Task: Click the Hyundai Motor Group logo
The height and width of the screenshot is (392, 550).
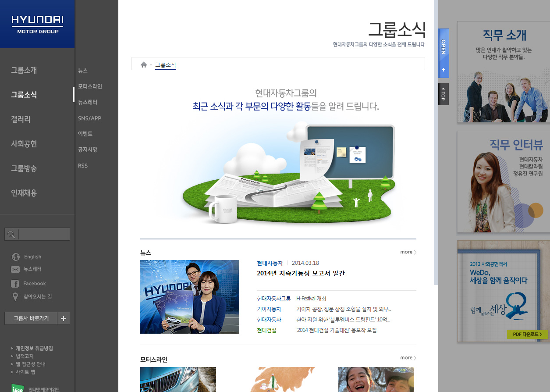Action: pos(37,24)
